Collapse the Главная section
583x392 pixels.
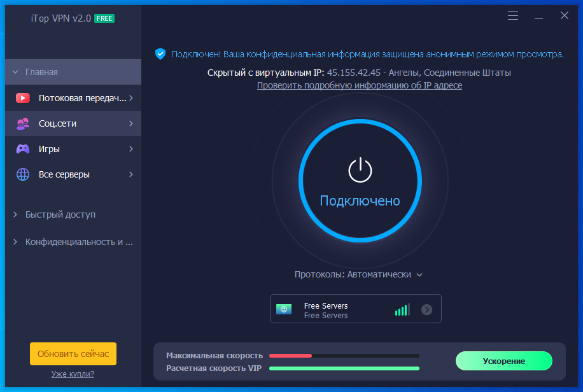click(41, 72)
